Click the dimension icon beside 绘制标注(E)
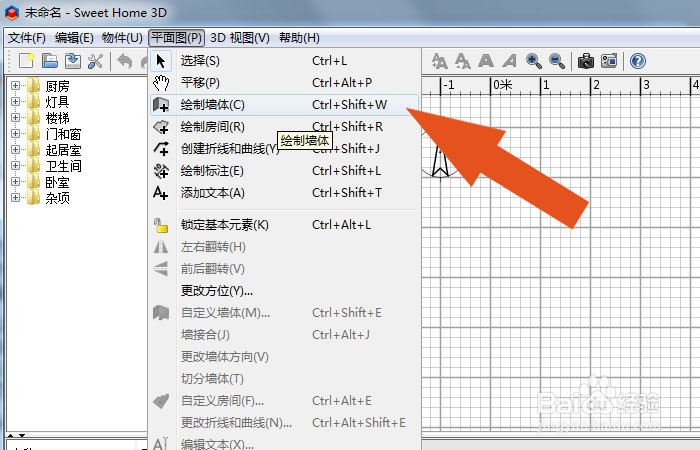This screenshot has width=700, height=450. (161, 171)
